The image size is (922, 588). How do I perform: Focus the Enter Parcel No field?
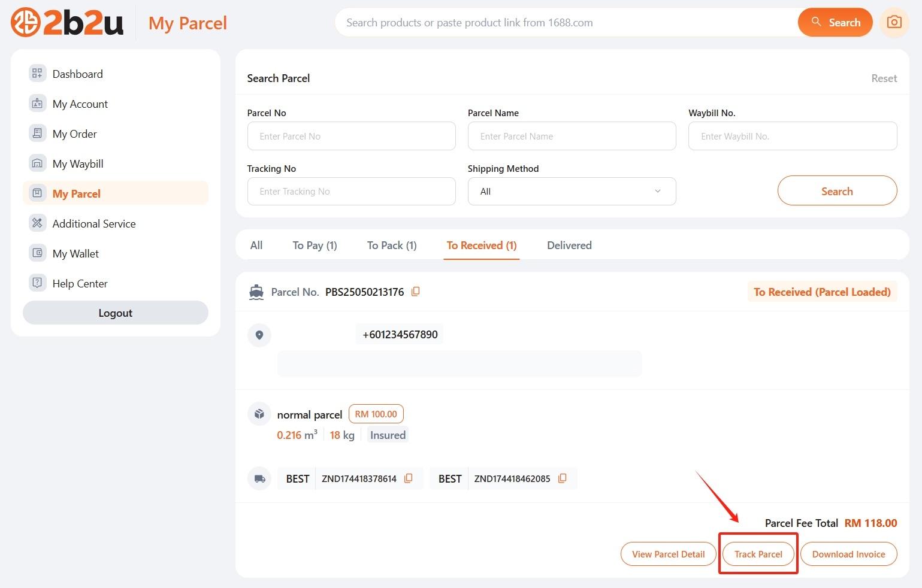click(351, 137)
